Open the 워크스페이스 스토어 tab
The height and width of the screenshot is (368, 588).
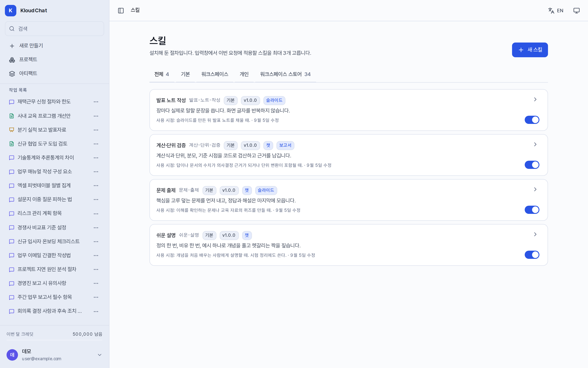285,74
